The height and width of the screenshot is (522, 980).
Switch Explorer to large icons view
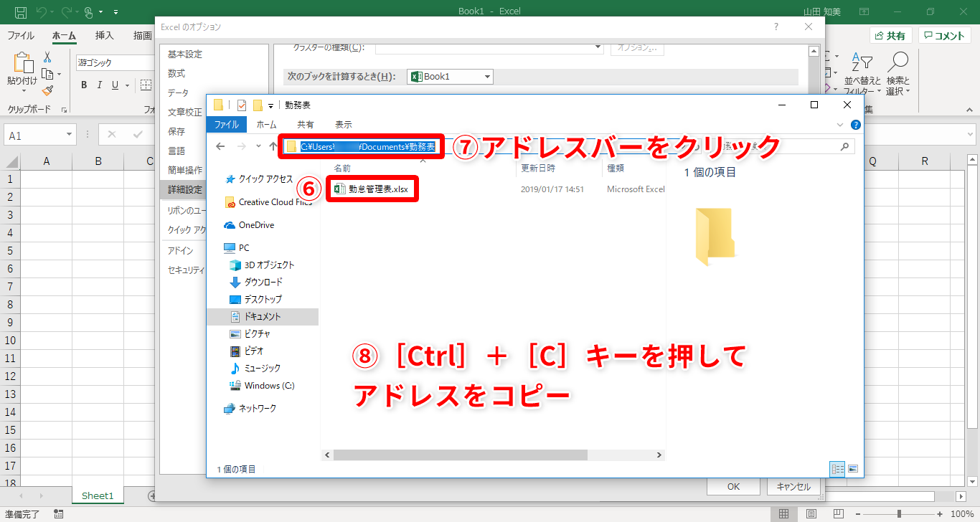853,469
